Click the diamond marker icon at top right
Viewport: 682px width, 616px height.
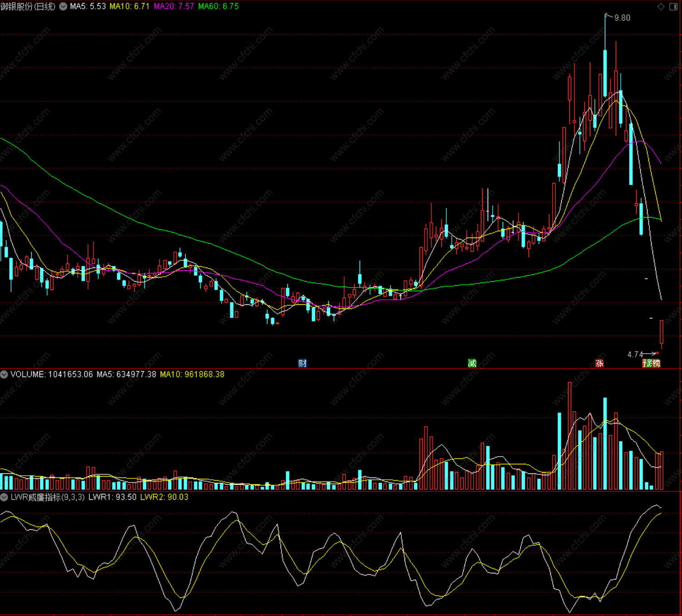[x=661, y=6]
